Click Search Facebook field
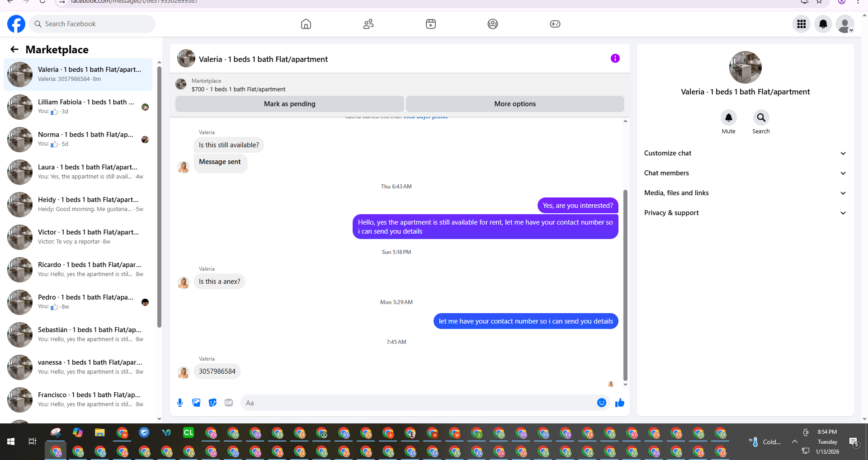 click(x=92, y=24)
